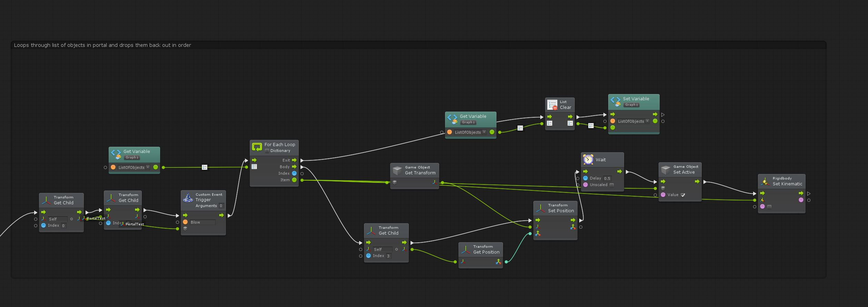Click the 'Set Active' node title

click(684, 172)
